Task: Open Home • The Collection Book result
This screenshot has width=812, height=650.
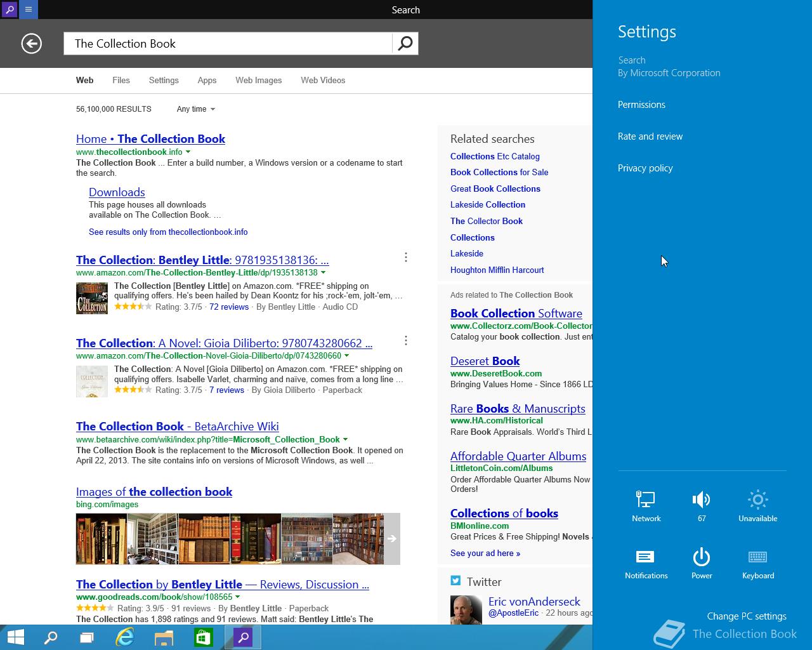Action: tap(150, 139)
